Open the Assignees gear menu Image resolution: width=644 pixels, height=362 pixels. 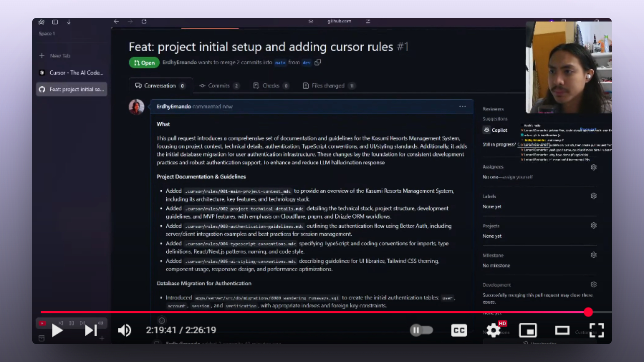(x=594, y=167)
